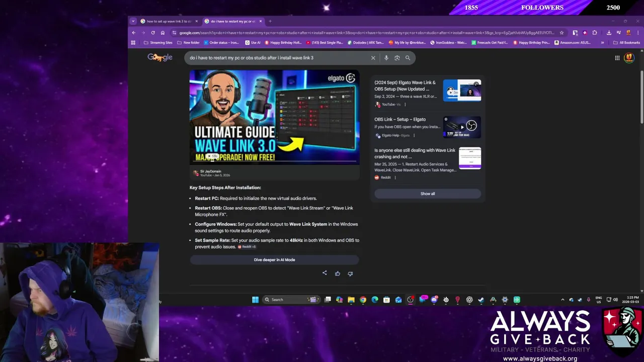Reload the Google results page

pos(153,33)
